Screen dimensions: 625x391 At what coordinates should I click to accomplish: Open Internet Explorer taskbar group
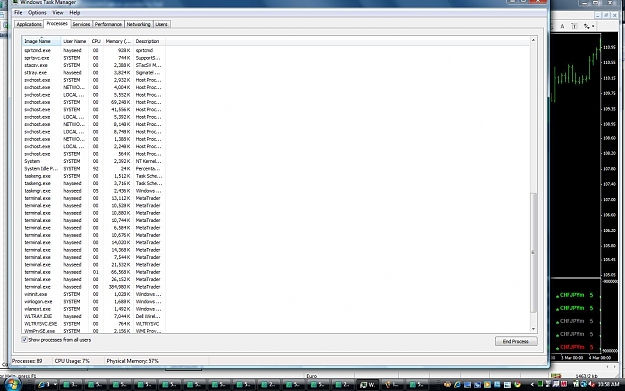pos(46,385)
